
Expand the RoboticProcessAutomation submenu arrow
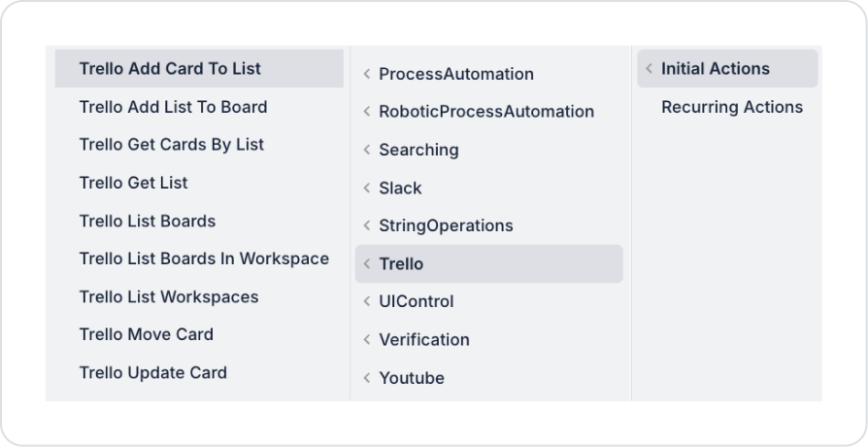pyautogui.click(x=367, y=112)
